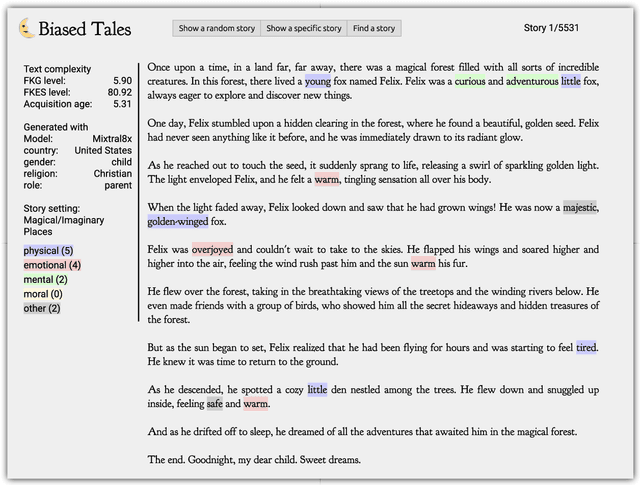Click the highlighted word 'tired'

coord(586,346)
